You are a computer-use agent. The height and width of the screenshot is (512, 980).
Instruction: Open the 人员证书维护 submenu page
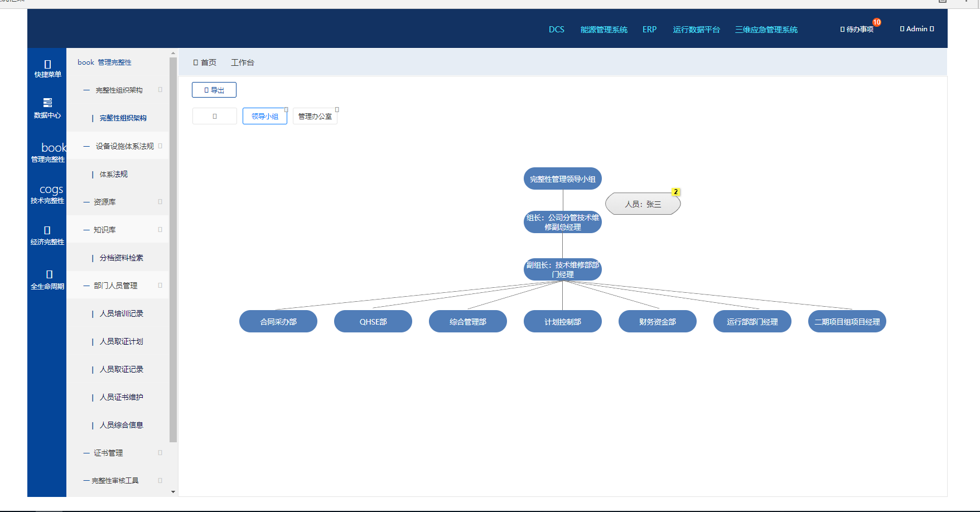point(121,397)
